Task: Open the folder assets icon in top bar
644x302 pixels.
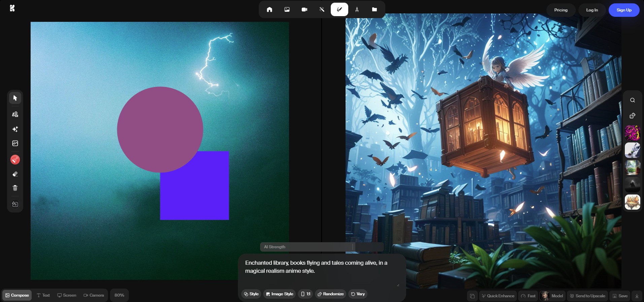Action: [x=374, y=10]
